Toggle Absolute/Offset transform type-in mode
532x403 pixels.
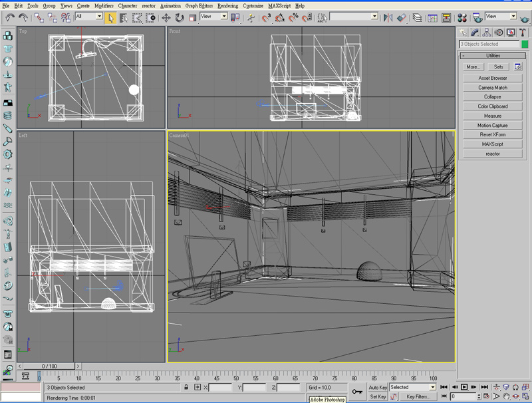[x=197, y=387]
